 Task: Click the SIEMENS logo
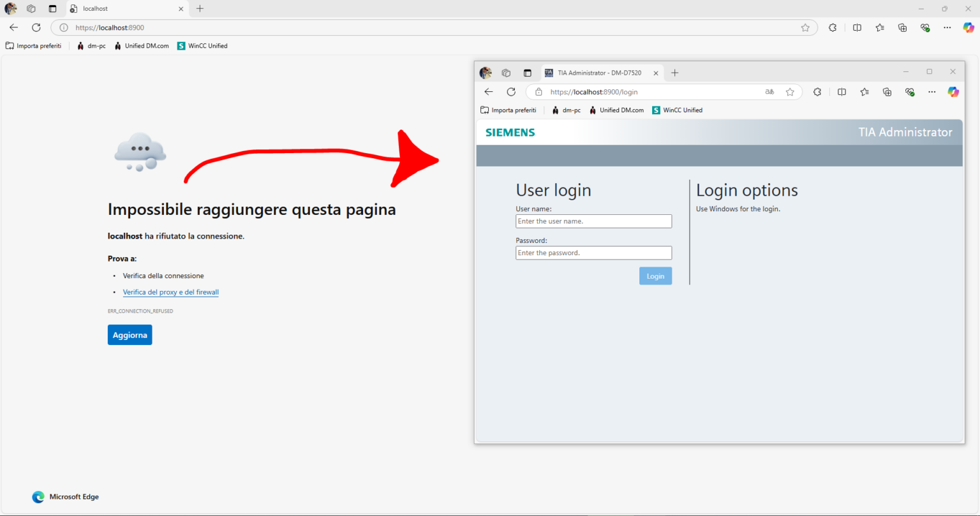coord(510,133)
